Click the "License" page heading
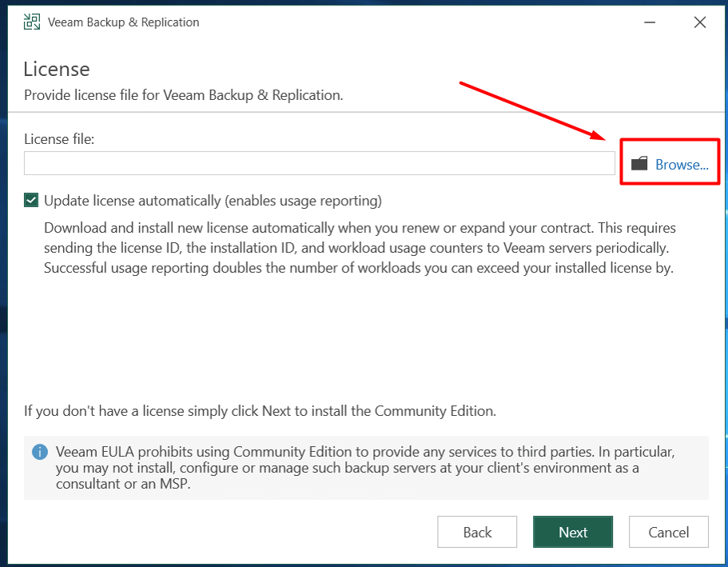 pos(57,69)
